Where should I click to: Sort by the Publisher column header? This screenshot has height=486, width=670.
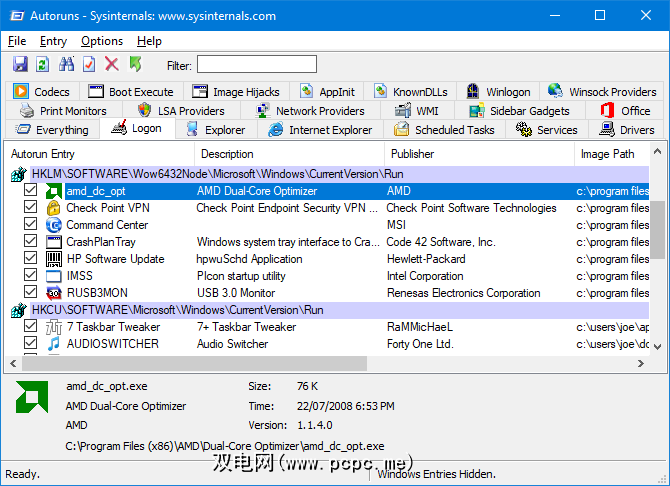[412, 154]
